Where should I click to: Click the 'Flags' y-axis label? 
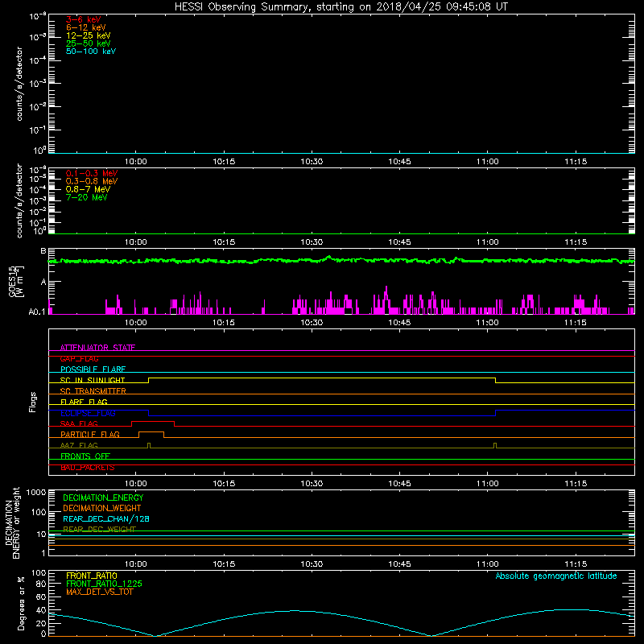pyautogui.click(x=33, y=402)
